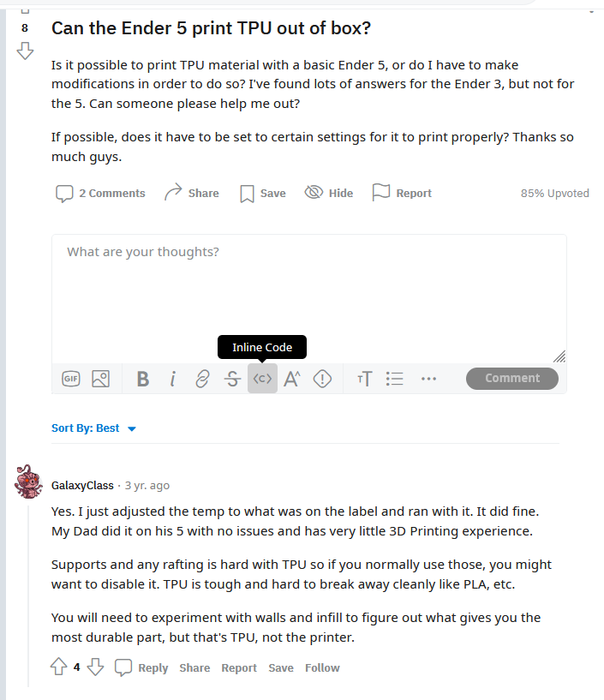Toggle italic text formatting
This screenshot has width=604, height=700.
pos(172,379)
